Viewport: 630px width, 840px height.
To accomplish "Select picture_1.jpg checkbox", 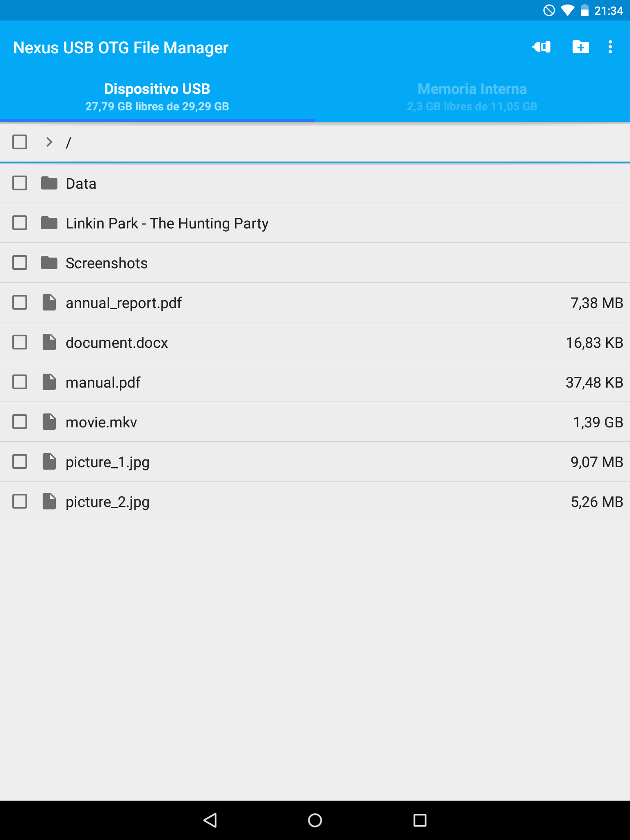I will click(20, 462).
